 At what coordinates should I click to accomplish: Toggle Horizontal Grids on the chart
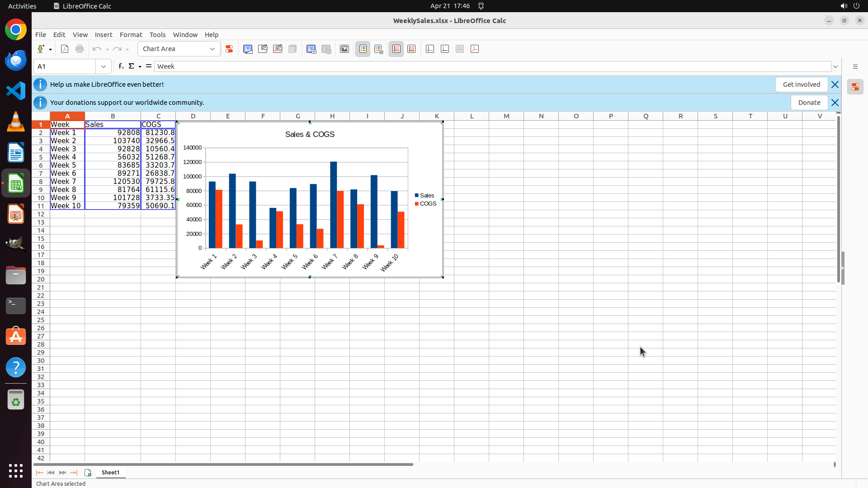(396, 49)
